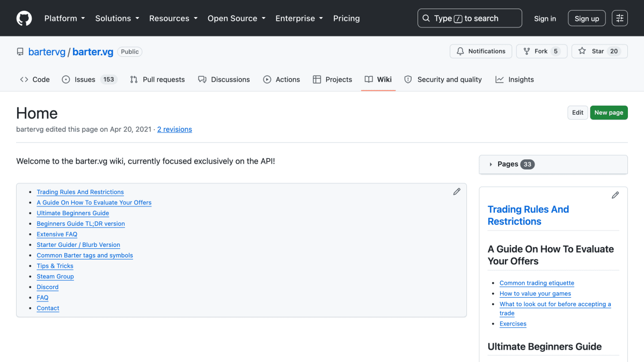Open the 2 revisions link
This screenshot has width=644, height=362.
click(174, 129)
